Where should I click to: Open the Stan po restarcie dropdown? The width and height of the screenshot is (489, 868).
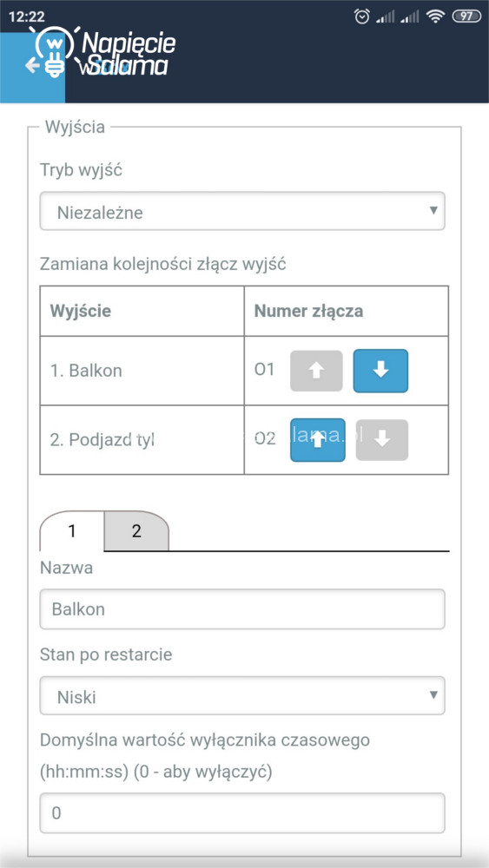[x=242, y=695]
